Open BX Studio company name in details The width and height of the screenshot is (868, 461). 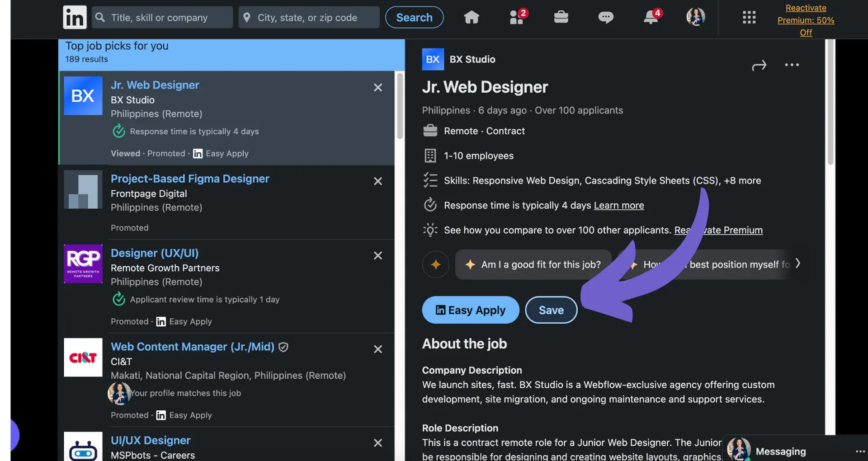coord(472,59)
